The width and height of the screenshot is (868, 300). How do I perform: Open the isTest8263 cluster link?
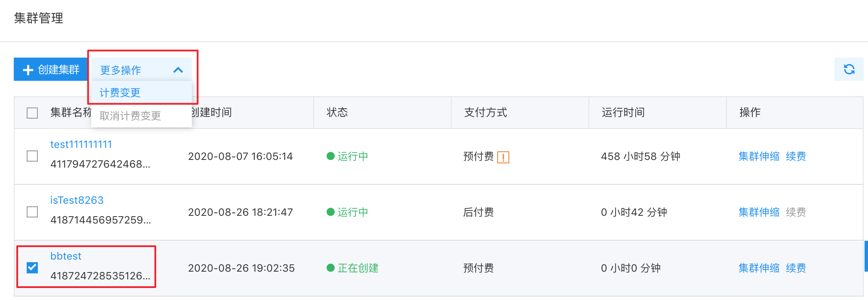77,200
